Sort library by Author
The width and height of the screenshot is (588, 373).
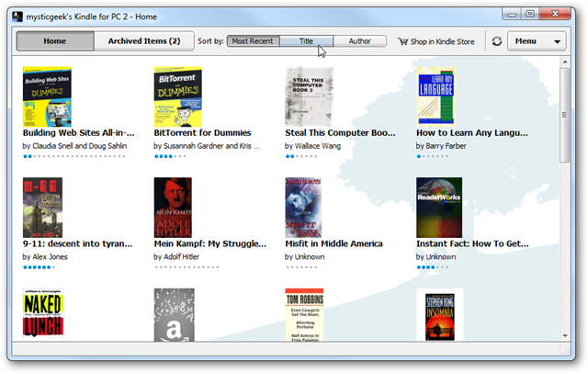click(x=360, y=41)
